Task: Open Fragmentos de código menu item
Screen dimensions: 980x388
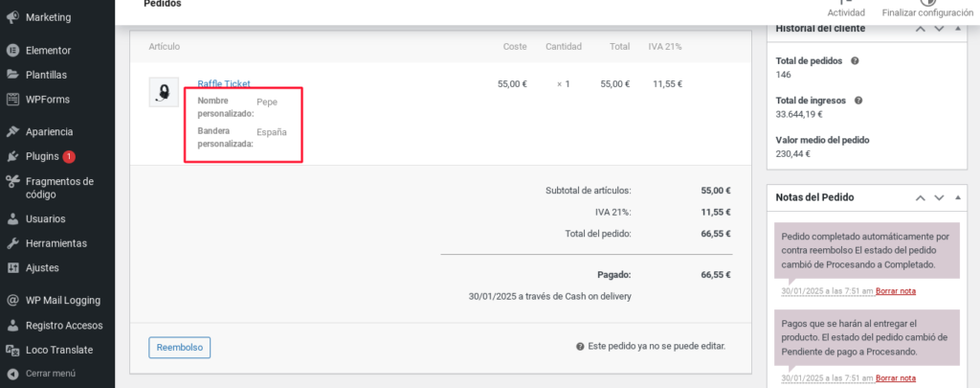Action: pyautogui.click(x=57, y=188)
